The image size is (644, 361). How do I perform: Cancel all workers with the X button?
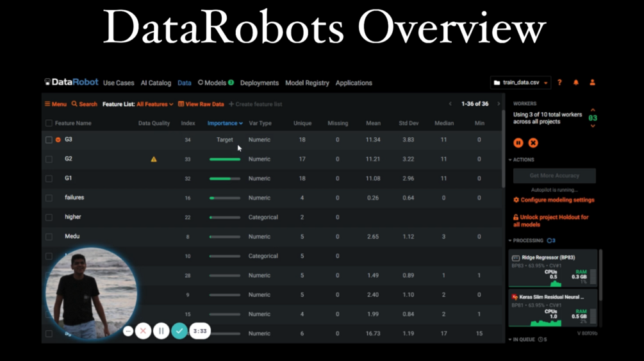[x=533, y=143]
